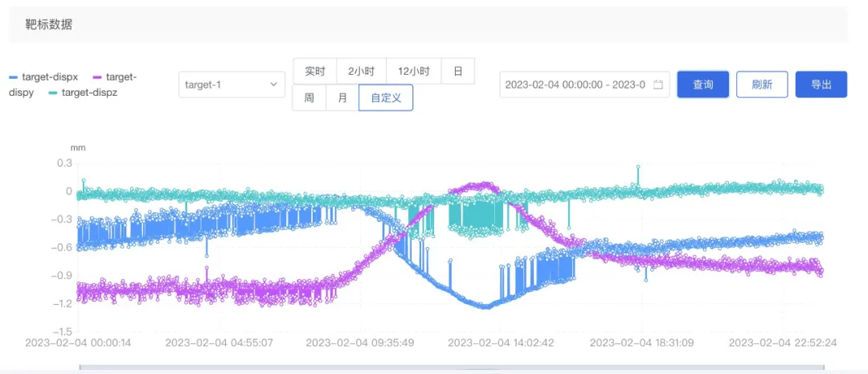Select the 实时 time range option
This screenshot has height=374, width=868.
pyautogui.click(x=314, y=71)
